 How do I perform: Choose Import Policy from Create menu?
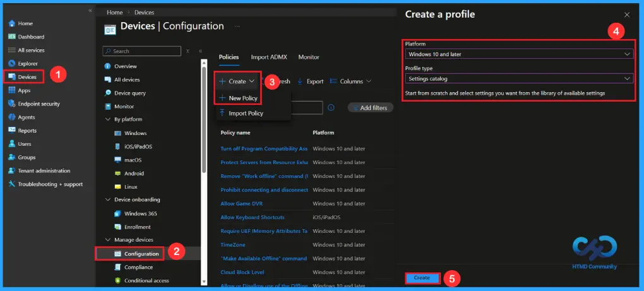click(241, 113)
